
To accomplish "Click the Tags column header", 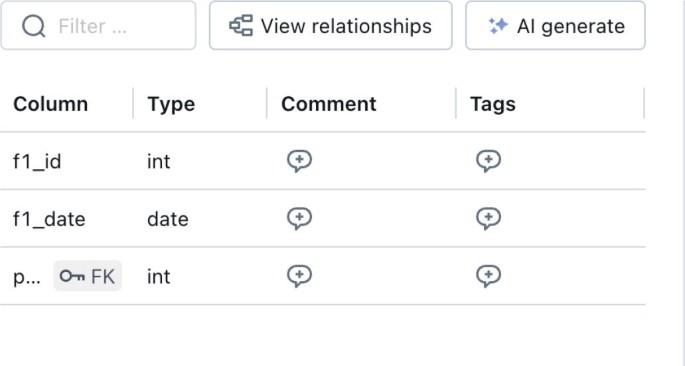I will coord(493,104).
